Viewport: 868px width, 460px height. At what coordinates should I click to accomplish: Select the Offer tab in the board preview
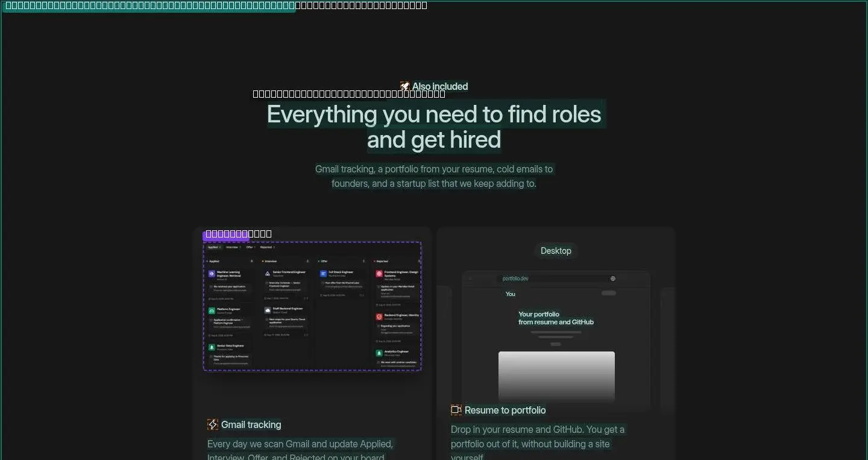pyautogui.click(x=251, y=247)
